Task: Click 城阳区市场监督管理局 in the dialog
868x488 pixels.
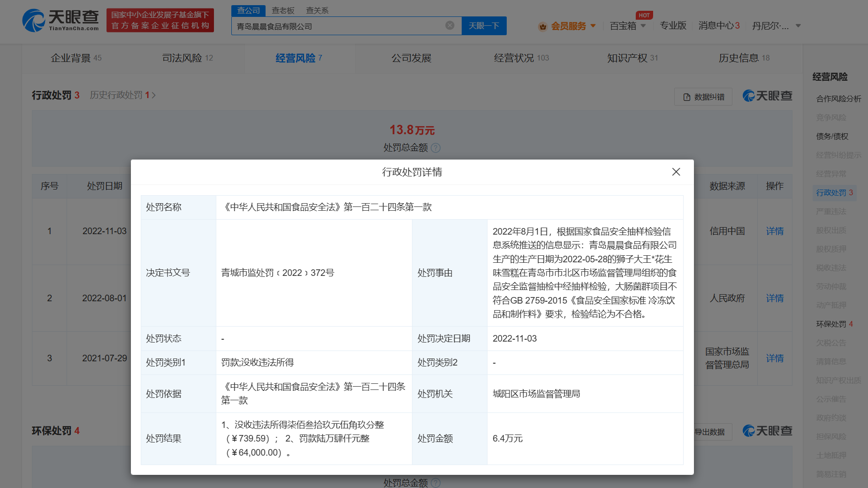Action: tap(536, 394)
